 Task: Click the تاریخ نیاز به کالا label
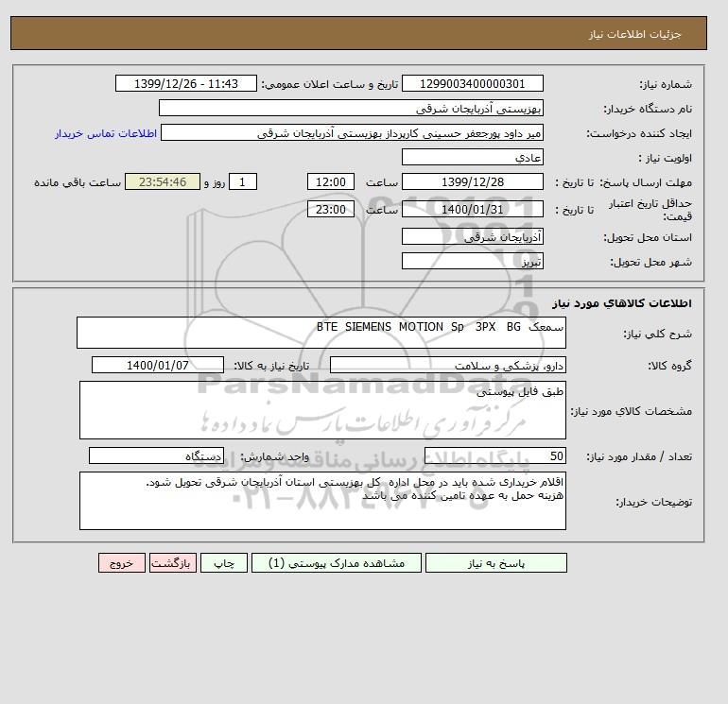[271, 366]
